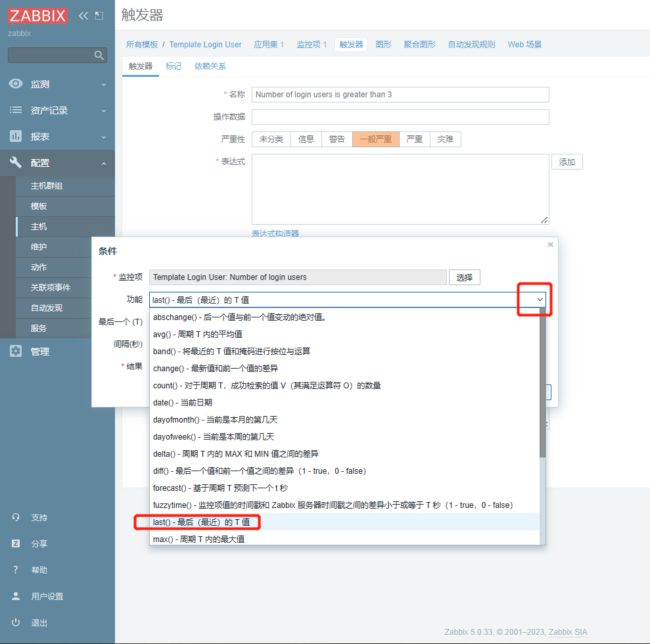650x644 pixels.
Task: Open 模板 in sidebar
Action: [39, 206]
